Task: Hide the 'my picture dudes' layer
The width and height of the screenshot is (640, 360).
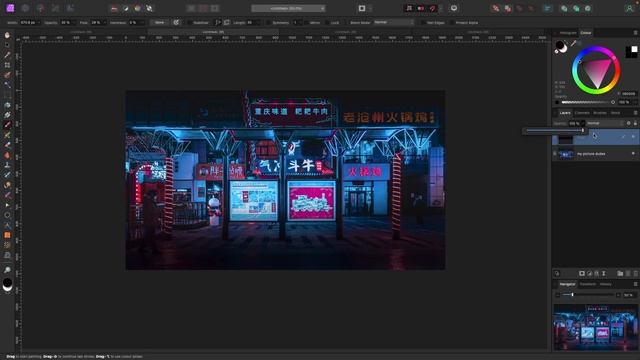Action: 633,154
